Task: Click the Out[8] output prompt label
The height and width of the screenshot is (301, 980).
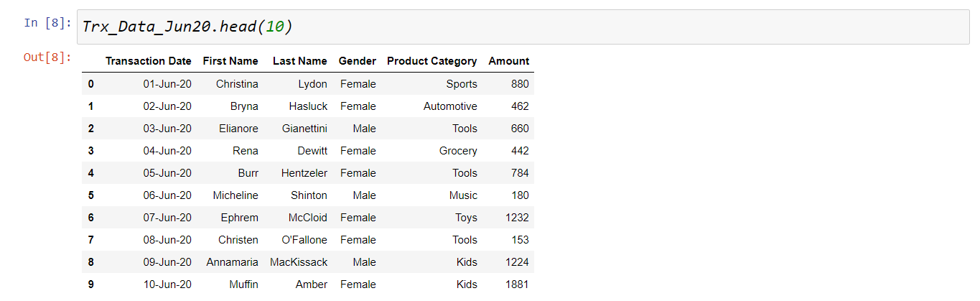Action: [x=47, y=57]
